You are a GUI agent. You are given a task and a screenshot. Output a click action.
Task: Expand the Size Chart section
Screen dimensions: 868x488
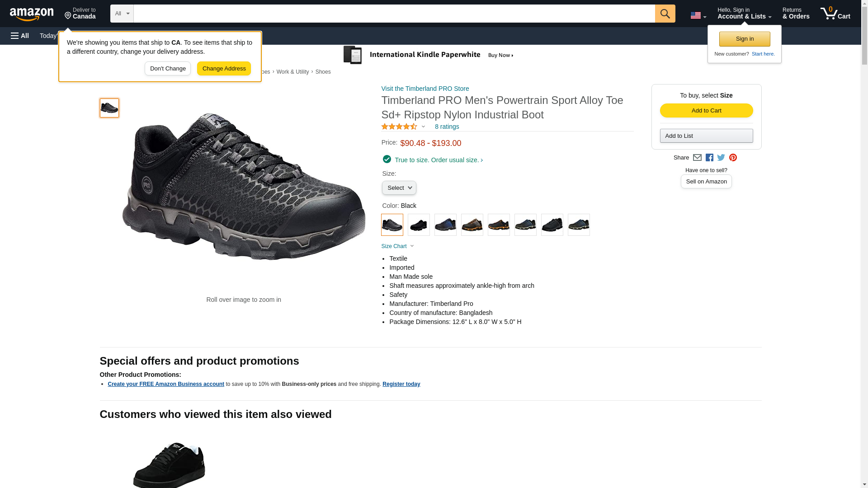(x=397, y=246)
